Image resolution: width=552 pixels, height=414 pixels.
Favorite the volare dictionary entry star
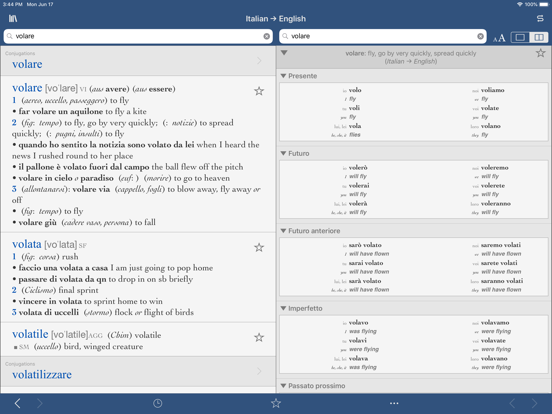coord(259,91)
